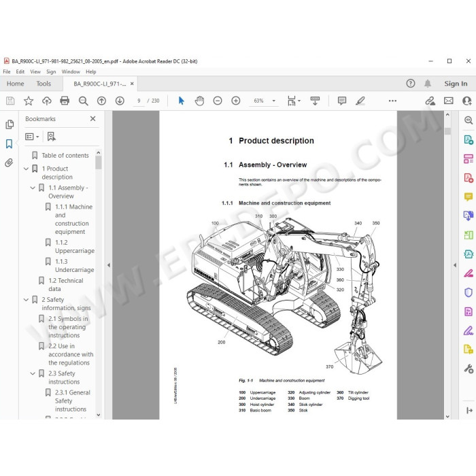Open the find text magnifier tool
Viewport: 476px width, 476px height.
pos(83,101)
